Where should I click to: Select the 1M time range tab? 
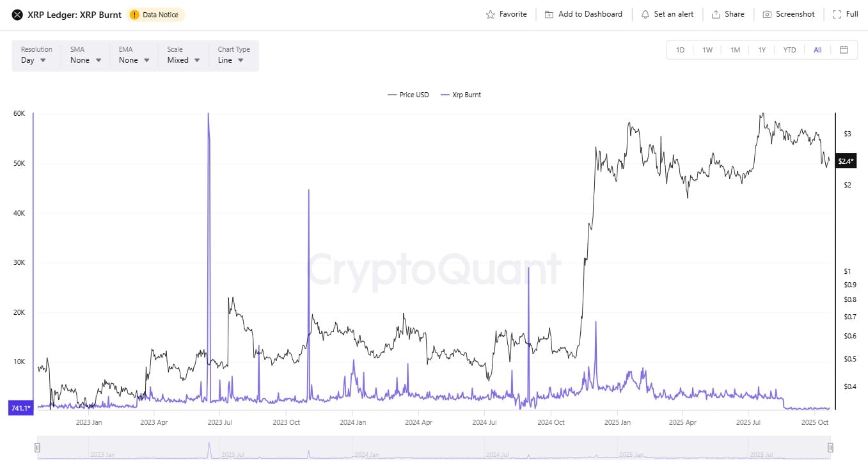pos(735,50)
